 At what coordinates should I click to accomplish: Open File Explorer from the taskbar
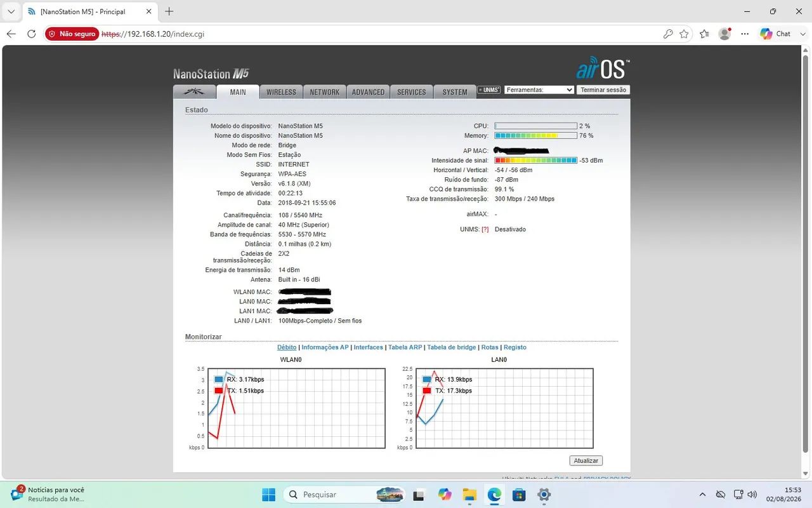469,495
